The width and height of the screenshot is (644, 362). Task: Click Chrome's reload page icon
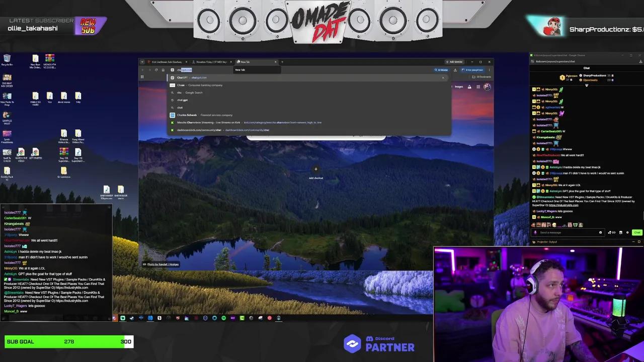click(156, 70)
